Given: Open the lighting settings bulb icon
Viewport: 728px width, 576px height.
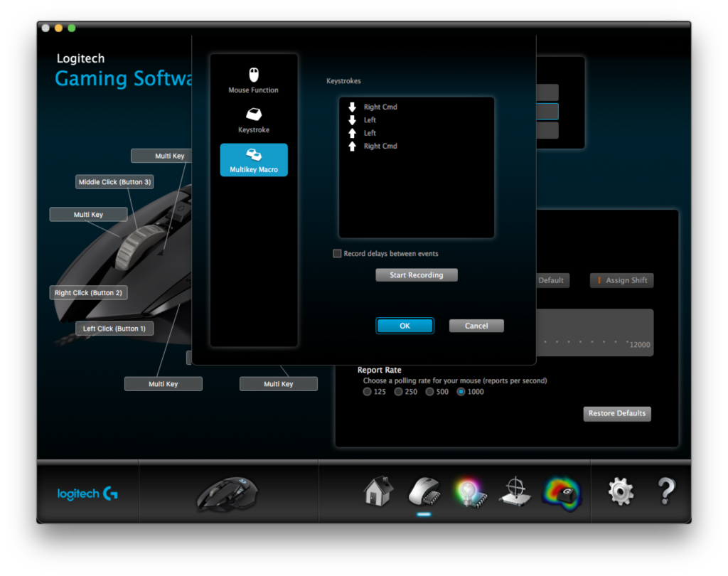Looking at the screenshot, I should pos(471,492).
